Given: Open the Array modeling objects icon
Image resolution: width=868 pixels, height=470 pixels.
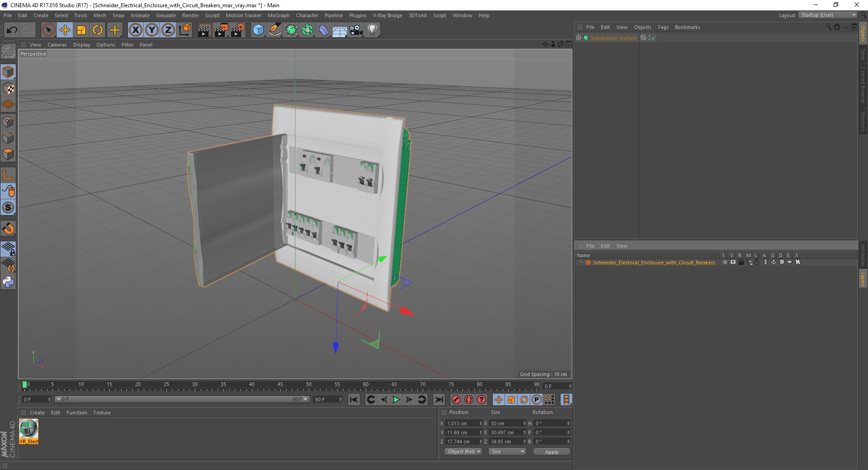Looking at the screenshot, I should coord(307,30).
